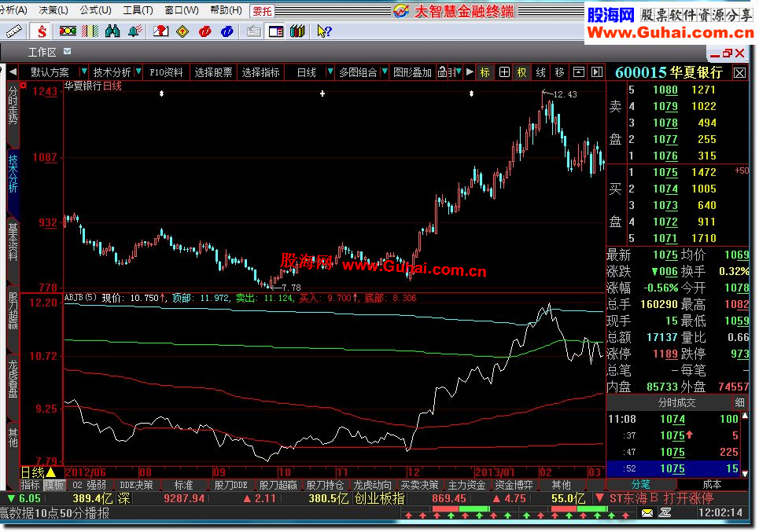This screenshot has height=532, width=759.
Task: Open the 公式 menu
Action: pos(95,10)
